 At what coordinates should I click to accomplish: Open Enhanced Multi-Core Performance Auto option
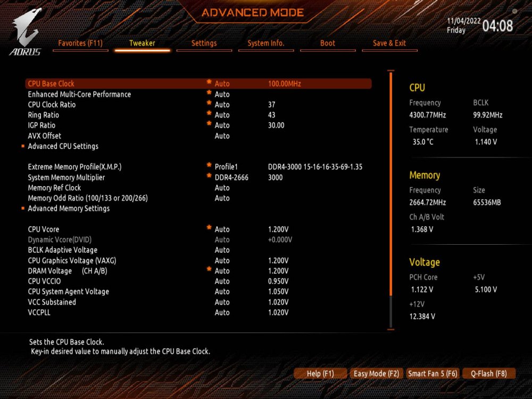(222, 94)
